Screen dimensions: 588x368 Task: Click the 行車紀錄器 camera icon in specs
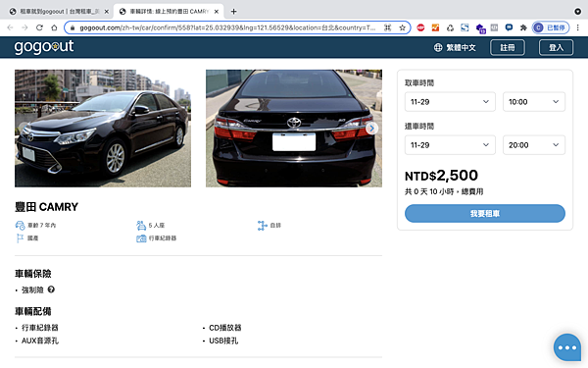click(141, 238)
